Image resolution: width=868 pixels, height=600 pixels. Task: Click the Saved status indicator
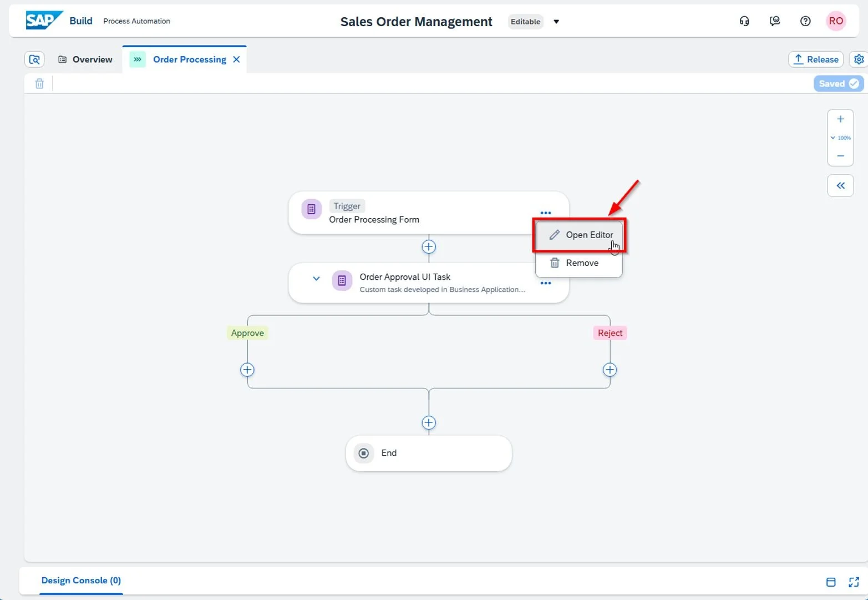839,84
